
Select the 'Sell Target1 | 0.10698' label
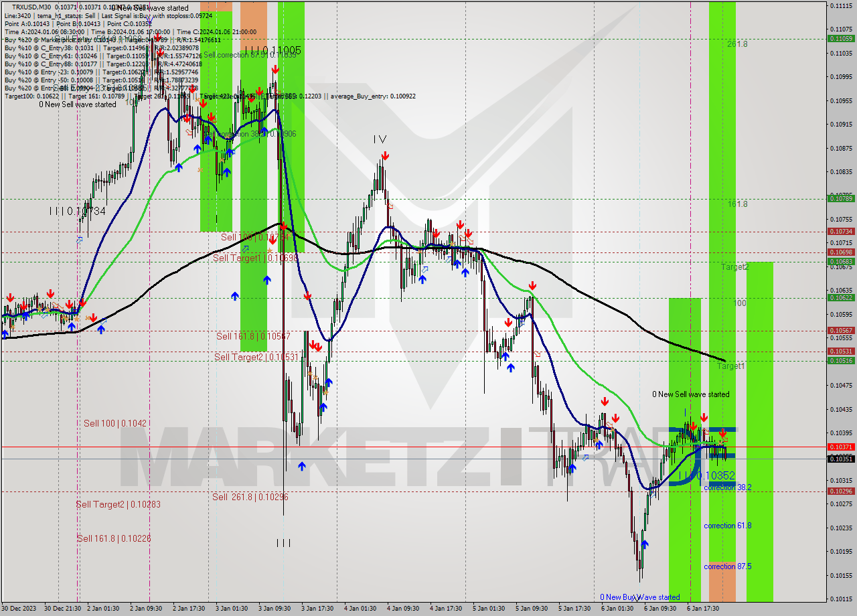pos(256,258)
